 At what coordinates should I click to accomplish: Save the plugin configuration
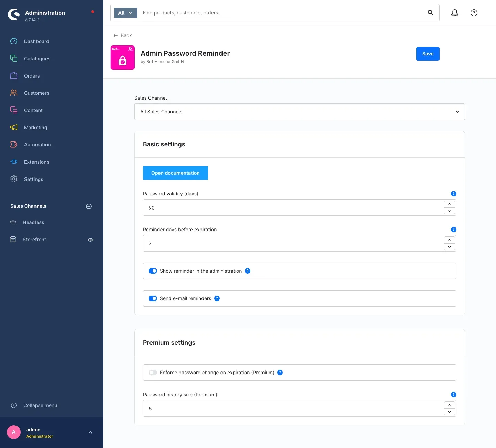(428, 54)
